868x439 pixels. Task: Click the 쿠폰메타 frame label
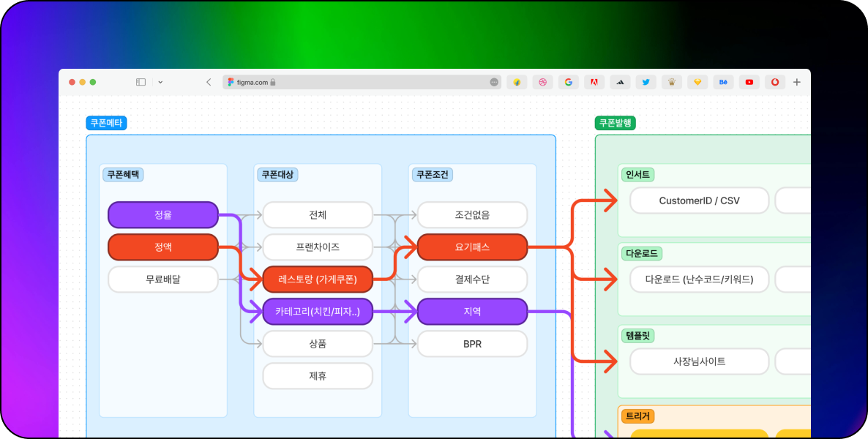click(x=106, y=123)
